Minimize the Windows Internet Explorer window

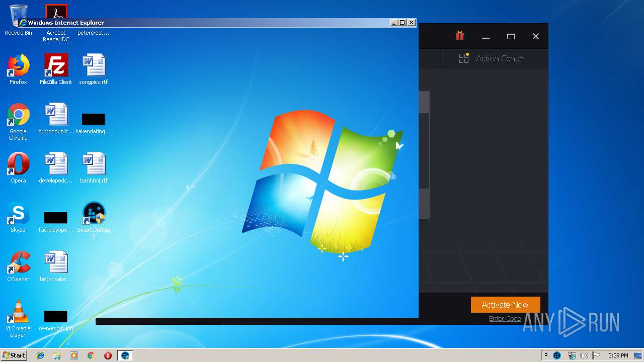click(x=394, y=23)
